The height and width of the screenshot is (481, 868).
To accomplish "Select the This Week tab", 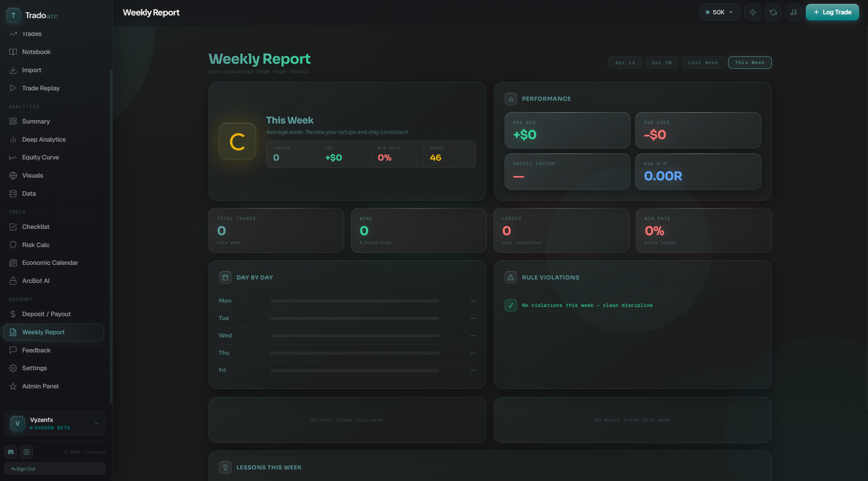I will (x=750, y=63).
